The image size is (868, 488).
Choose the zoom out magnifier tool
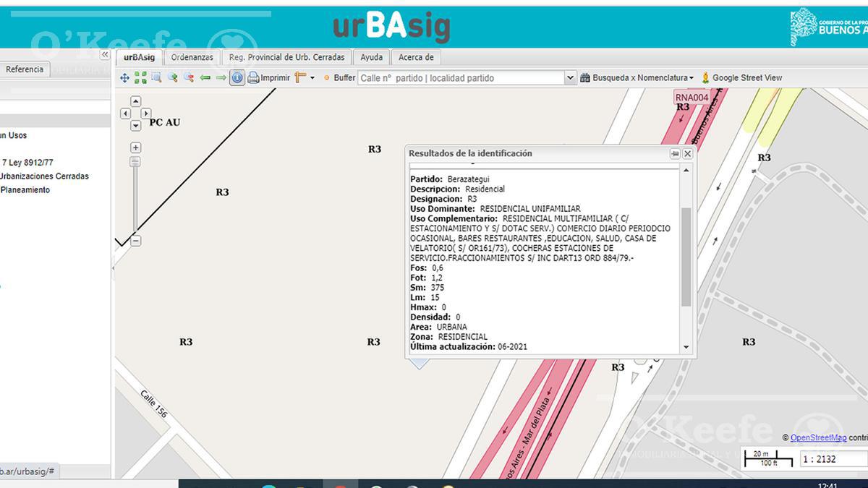pyautogui.click(x=188, y=77)
